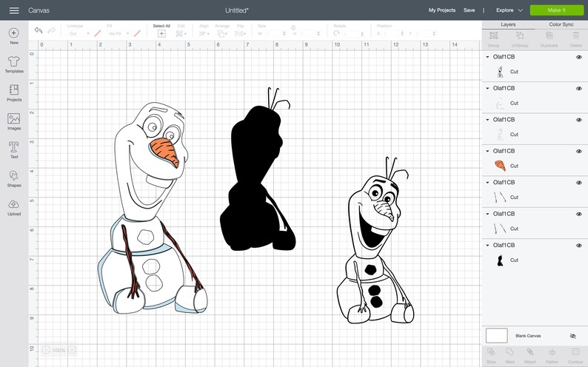Viewport: 588px width, 367px height.
Task: Toggle eye on topmost Olaf1CB layer
Action: click(x=579, y=57)
